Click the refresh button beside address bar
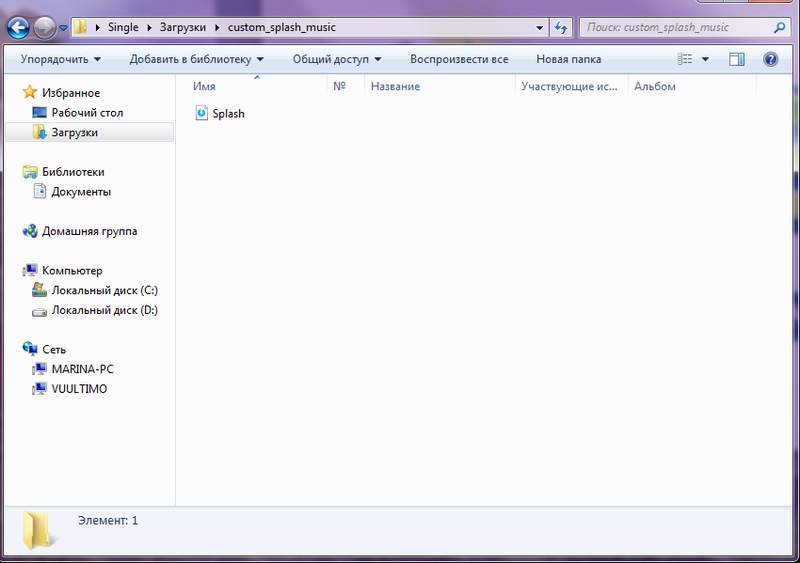800x563 pixels. 562,28
